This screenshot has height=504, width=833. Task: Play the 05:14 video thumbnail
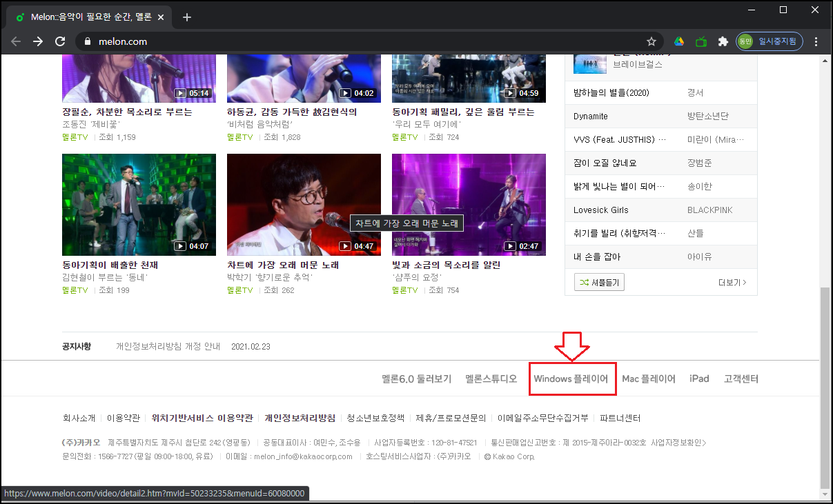pos(139,77)
